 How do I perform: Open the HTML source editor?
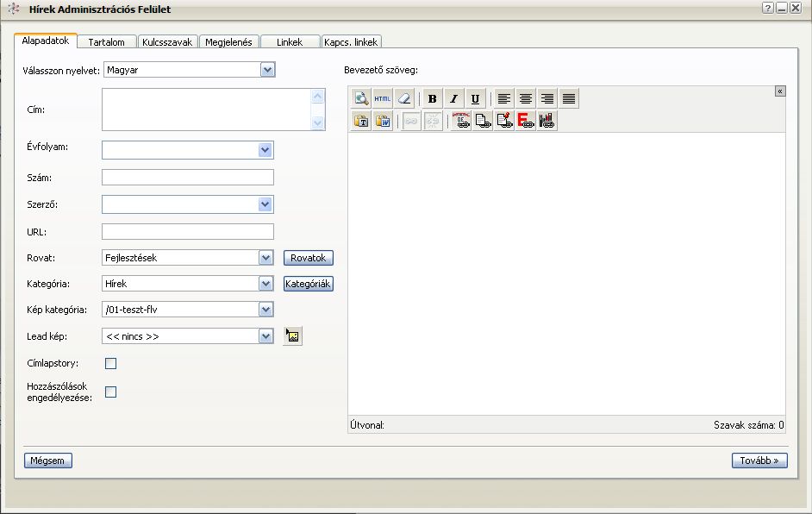(x=383, y=98)
